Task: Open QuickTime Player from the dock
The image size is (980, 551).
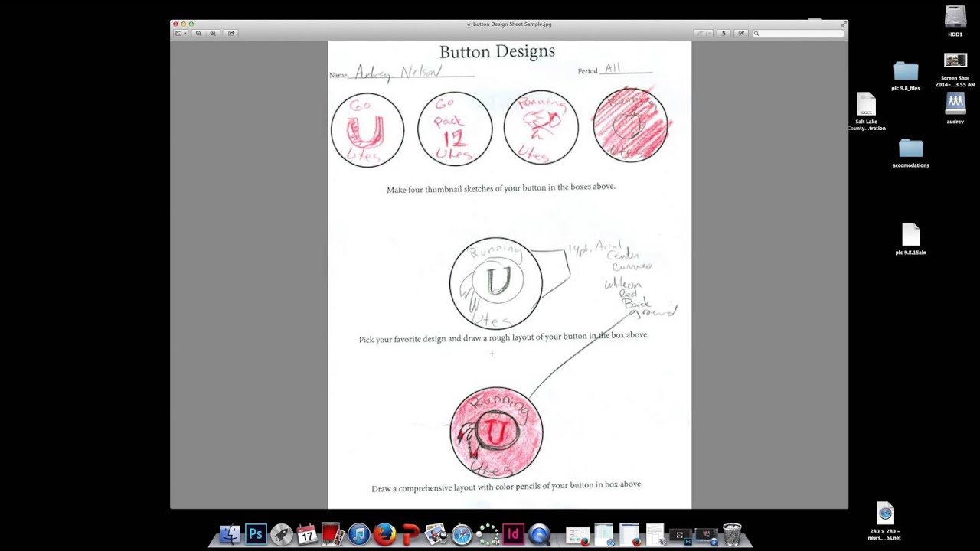Action: click(x=539, y=534)
